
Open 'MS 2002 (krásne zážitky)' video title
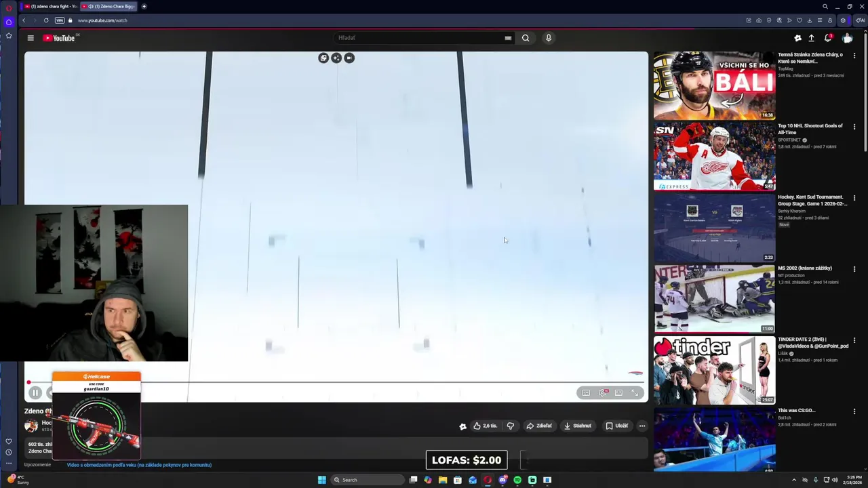click(x=806, y=268)
